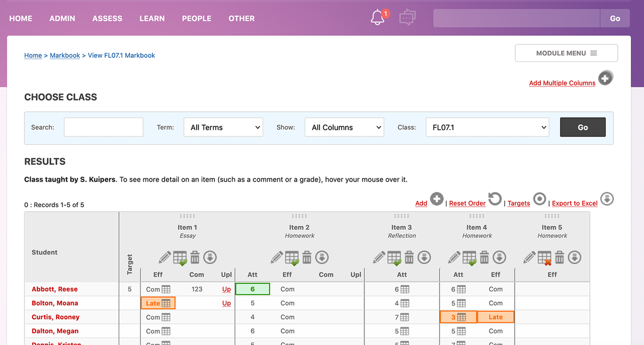The height and width of the screenshot is (345, 644).
Task: Open rubric icon in Bolton's Late Item 1 cell
Action: pos(166,303)
